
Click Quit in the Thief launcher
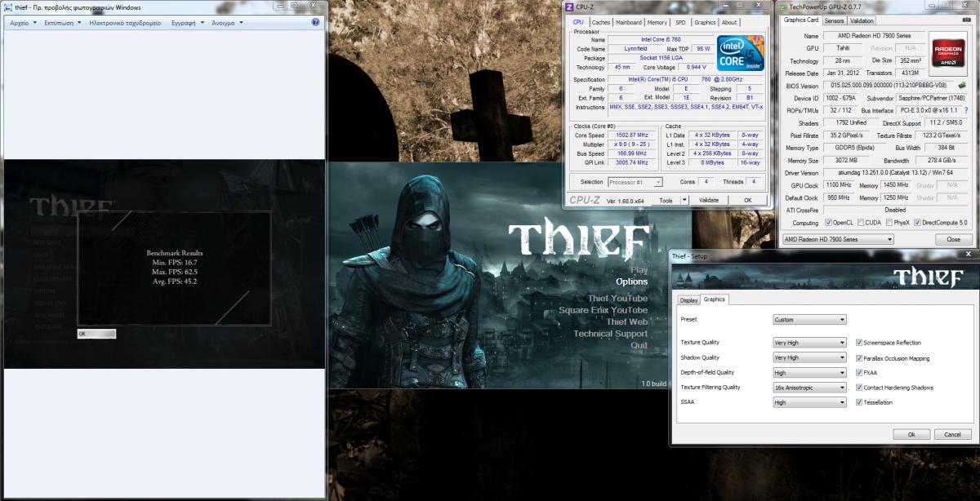coord(639,345)
